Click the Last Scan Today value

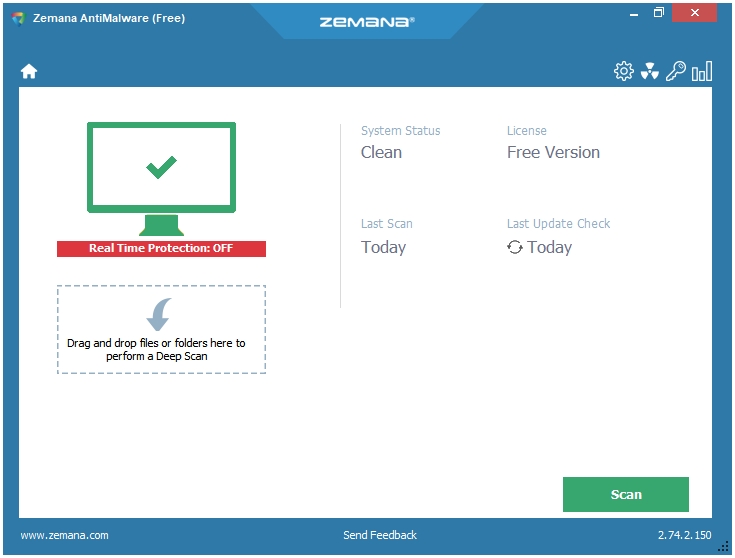tap(383, 247)
